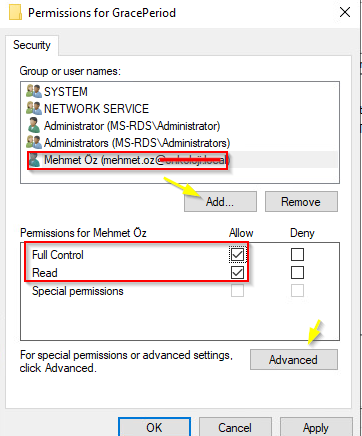Click the NETWORK SERVICE group icon
Viewport: 362px width, 436px height.
pyautogui.click(x=34, y=108)
